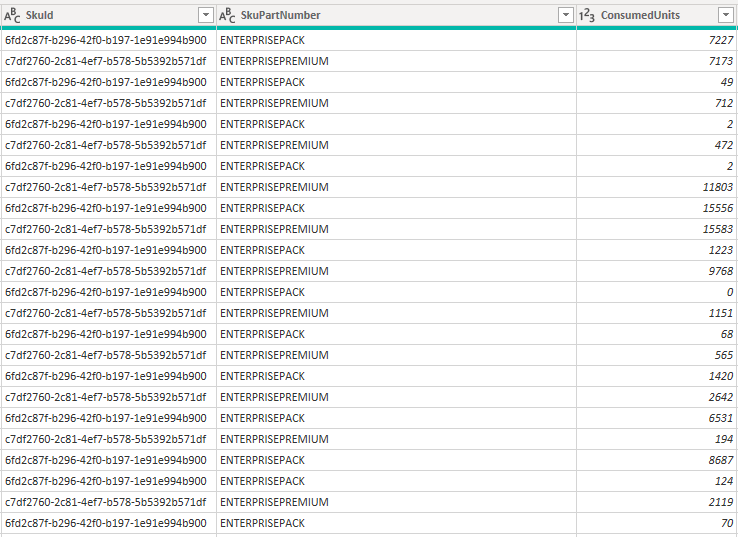Click the cell with value 2642
The width and height of the screenshot is (738, 537).
[657, 397]
